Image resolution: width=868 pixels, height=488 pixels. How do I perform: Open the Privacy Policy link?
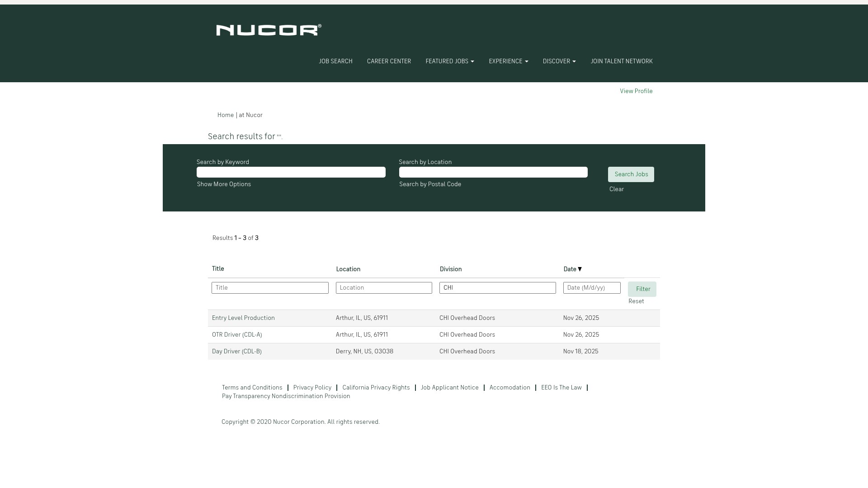click(312, 388)
